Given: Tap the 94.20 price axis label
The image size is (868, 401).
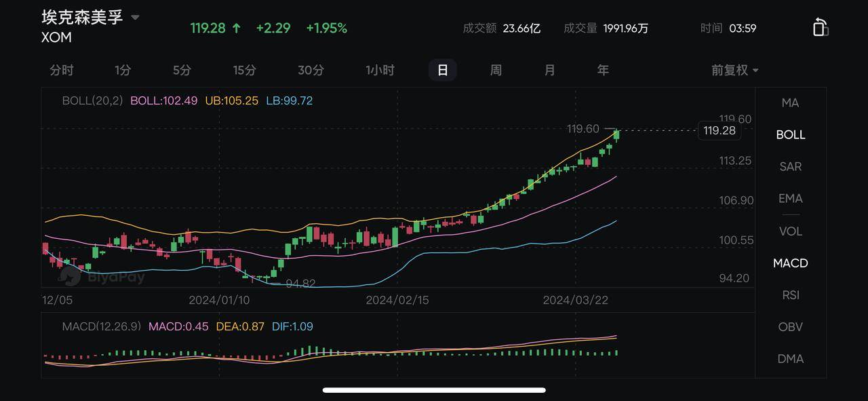Looking at the screenshot, I should coord(734,278).
